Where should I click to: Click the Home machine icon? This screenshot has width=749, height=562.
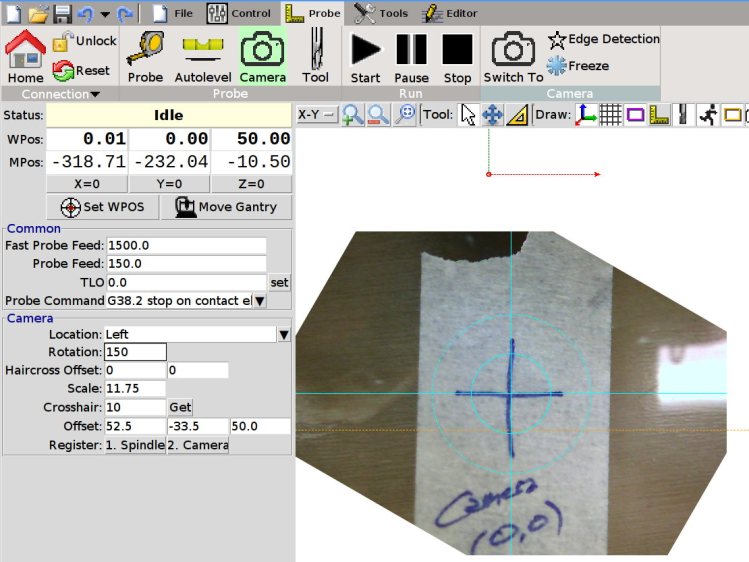tap(25, 55)
